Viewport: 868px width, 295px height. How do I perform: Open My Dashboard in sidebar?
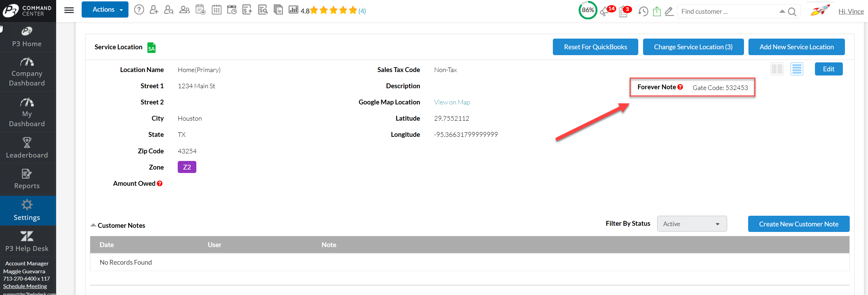tap(27, 112)
